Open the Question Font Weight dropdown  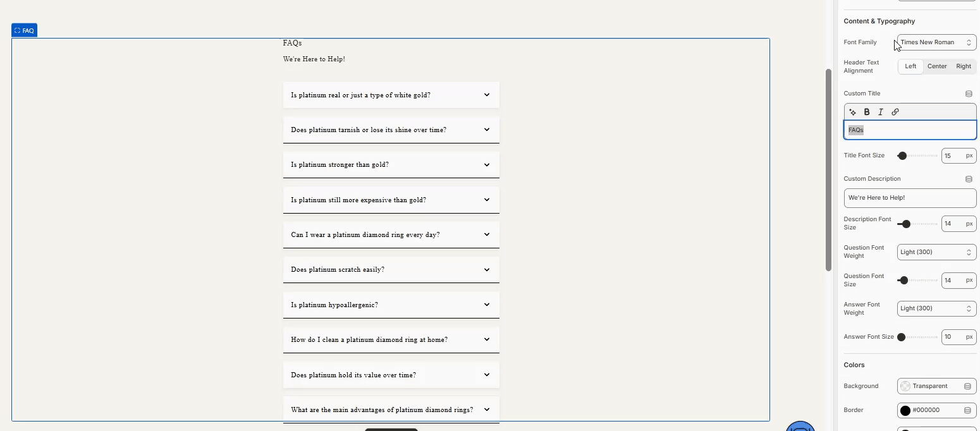click(936, 252)
